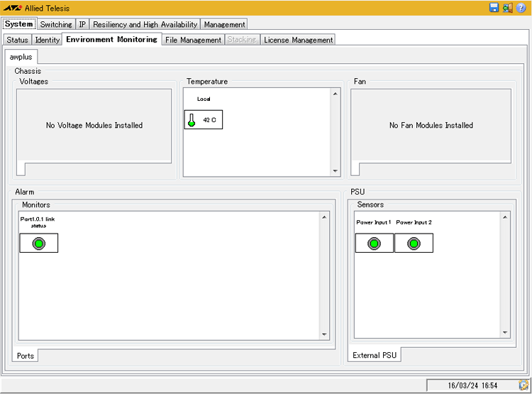The height and width of the screenshot is (394, 532).
Task: Open the License Management sub-tab
Action: pyautogui.click(x=298, y=40)
